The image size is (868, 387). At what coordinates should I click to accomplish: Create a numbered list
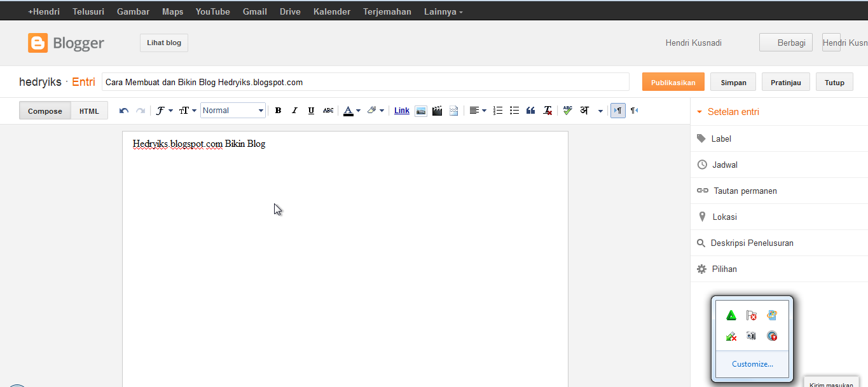498,111
